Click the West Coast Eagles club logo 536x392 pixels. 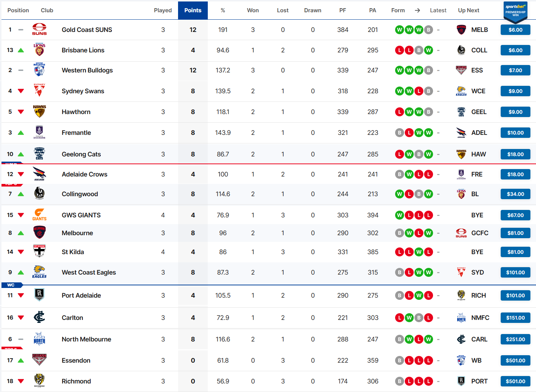pyautogui.click(x=39, y=272)
